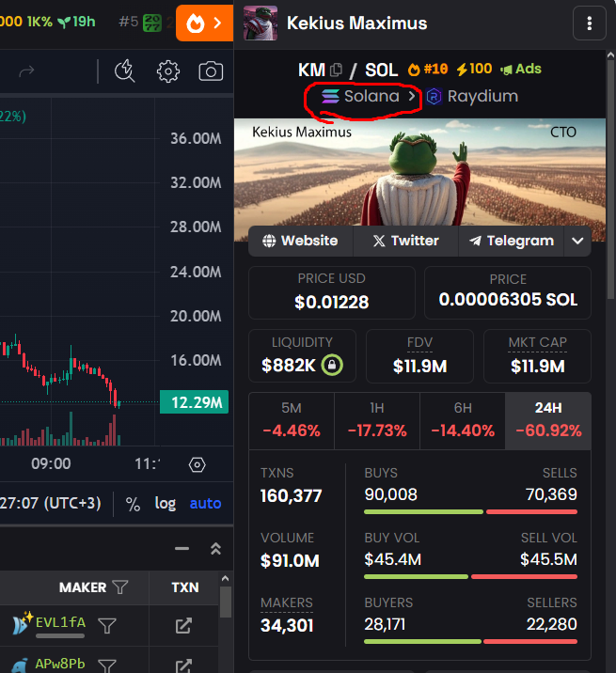Click the Kekius Maximus token avatar

[x=261, y=23]
